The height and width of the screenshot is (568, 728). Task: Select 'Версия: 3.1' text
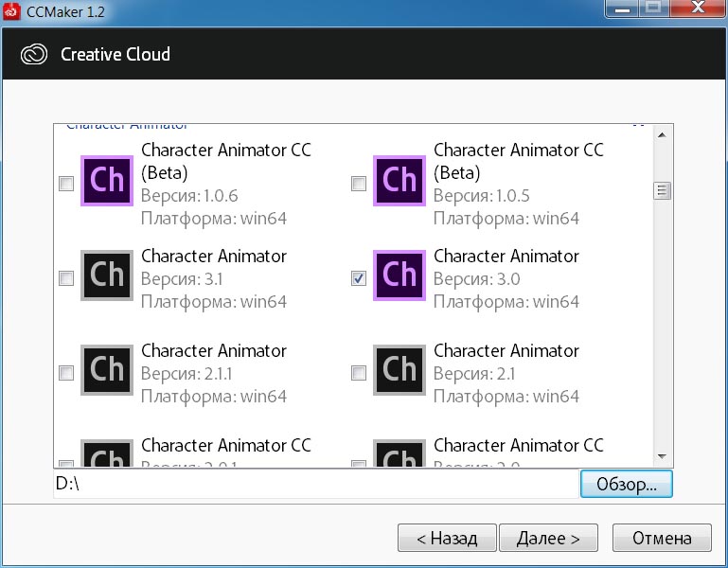(182, 278)
